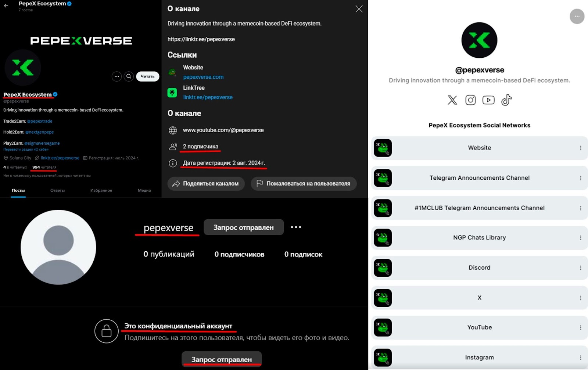Click the PepeX Ecosystem verified badge in profile name

[55, 94]
